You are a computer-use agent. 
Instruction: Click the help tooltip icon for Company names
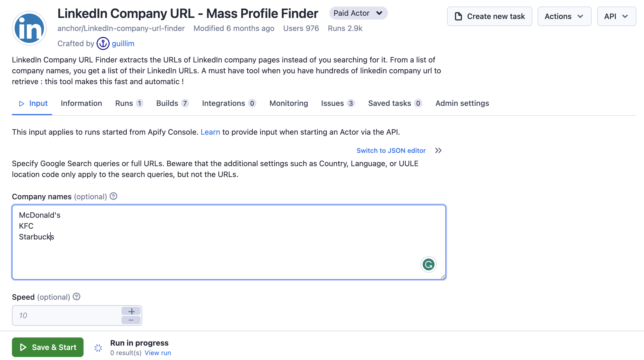coord(113,197)
